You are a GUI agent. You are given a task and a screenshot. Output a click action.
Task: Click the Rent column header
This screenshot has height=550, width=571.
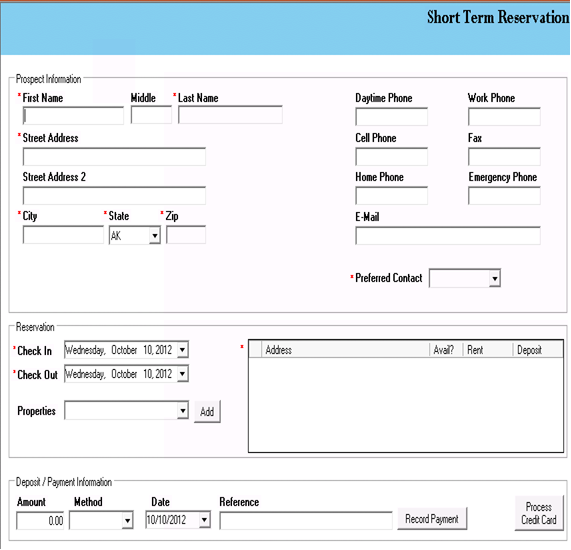[488, 350]
